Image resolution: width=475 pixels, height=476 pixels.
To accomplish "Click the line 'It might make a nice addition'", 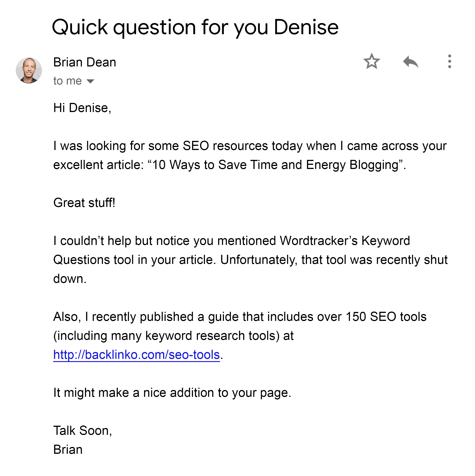I will click(x=172, y=392).
